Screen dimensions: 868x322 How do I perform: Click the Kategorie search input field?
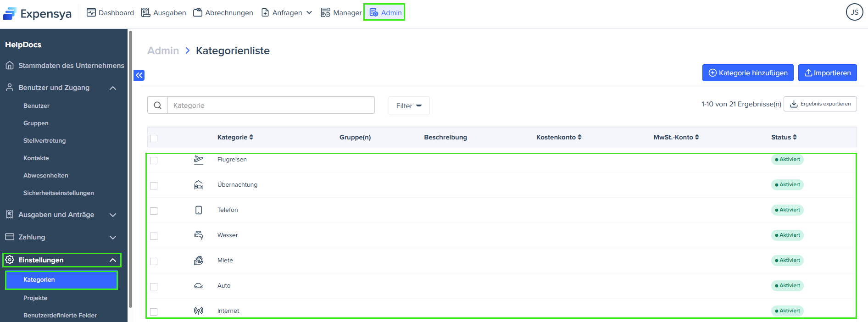click(x=271, y=105)
